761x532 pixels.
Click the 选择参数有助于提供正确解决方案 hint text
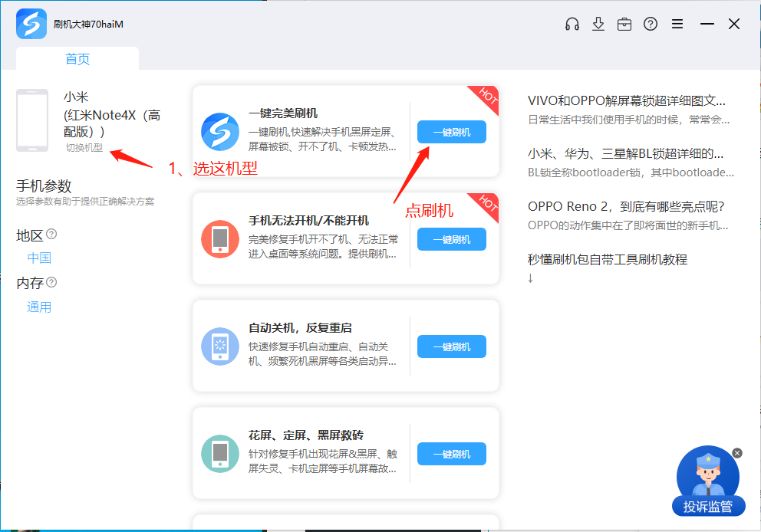[x=85, y=202]
